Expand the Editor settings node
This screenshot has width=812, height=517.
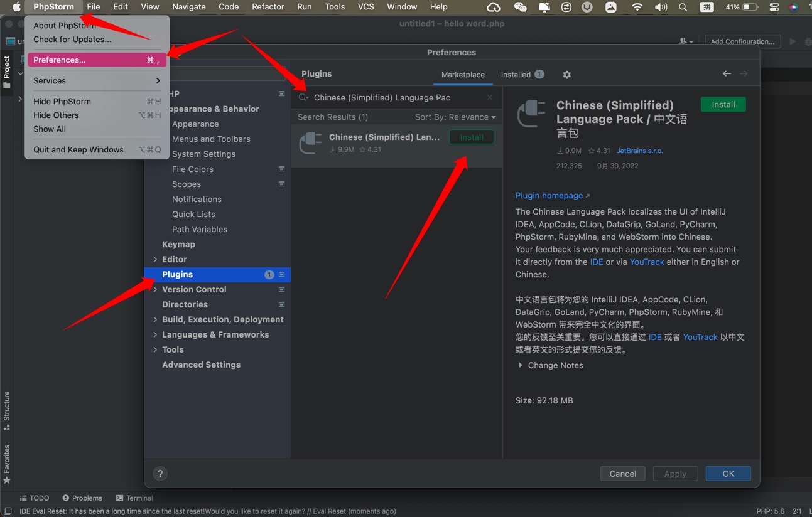(155, 260)
